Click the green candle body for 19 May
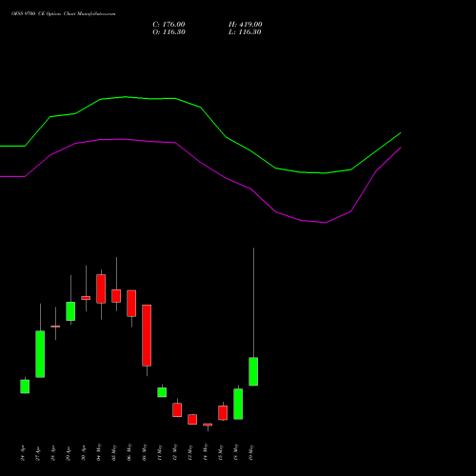 click(253, 371)
